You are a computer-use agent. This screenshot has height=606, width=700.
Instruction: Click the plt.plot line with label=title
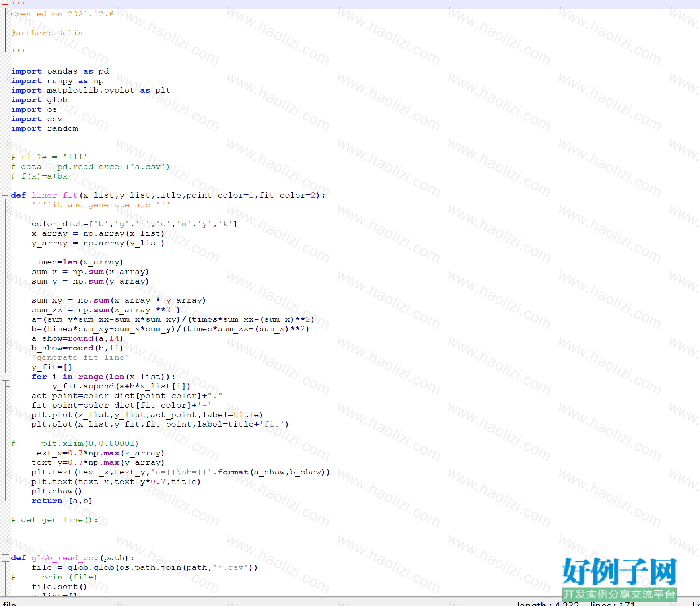pyautogui.click(x=147, y=415)
